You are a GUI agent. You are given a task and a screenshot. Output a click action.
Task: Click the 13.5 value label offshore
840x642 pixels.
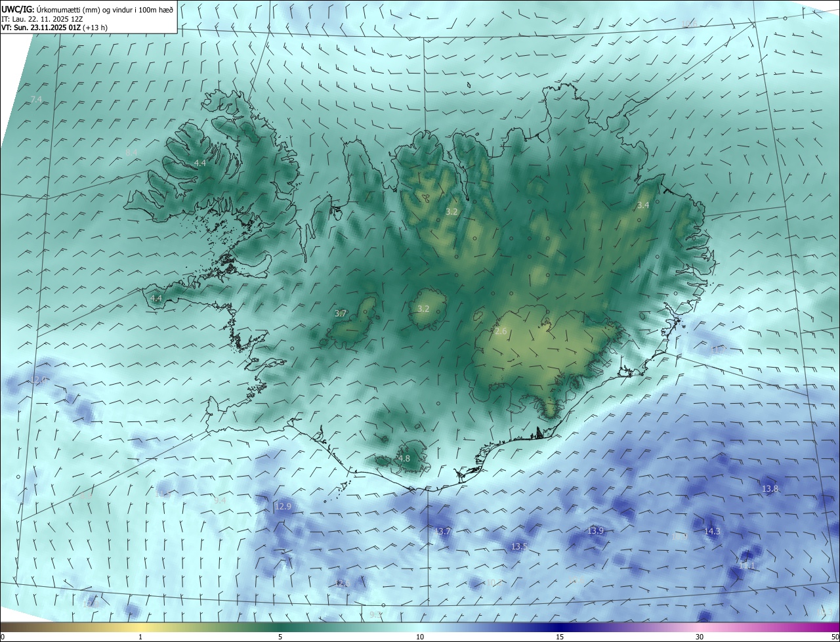point(519,547)
